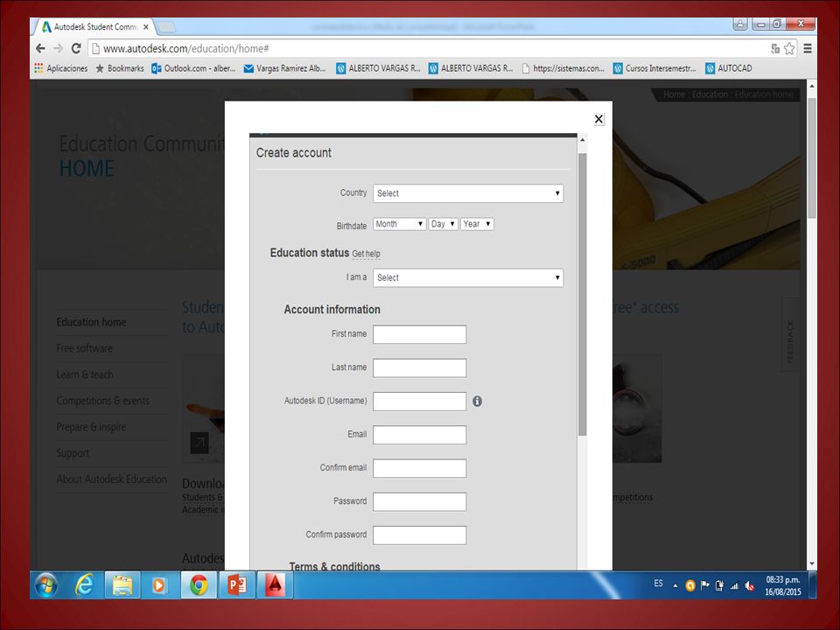Viewport: 840px width, 630px height.
Task: Click the dialog scrollbar up arrow
Action: point(583,140)
